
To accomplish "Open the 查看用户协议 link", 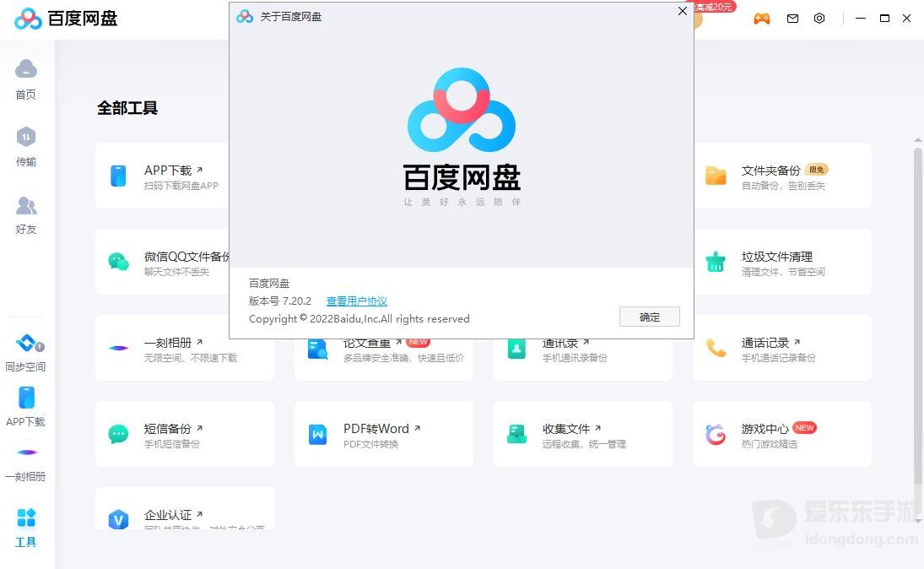I will pos(356,301).
